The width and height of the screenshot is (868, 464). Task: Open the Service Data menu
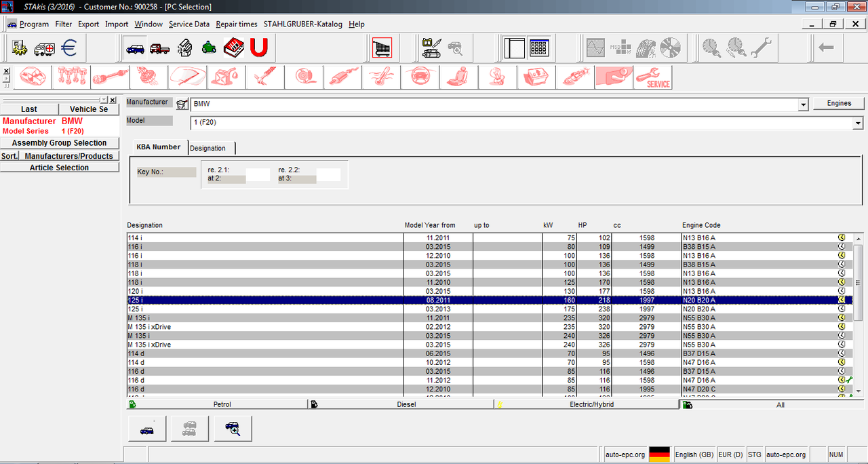[x=189, y=24]
